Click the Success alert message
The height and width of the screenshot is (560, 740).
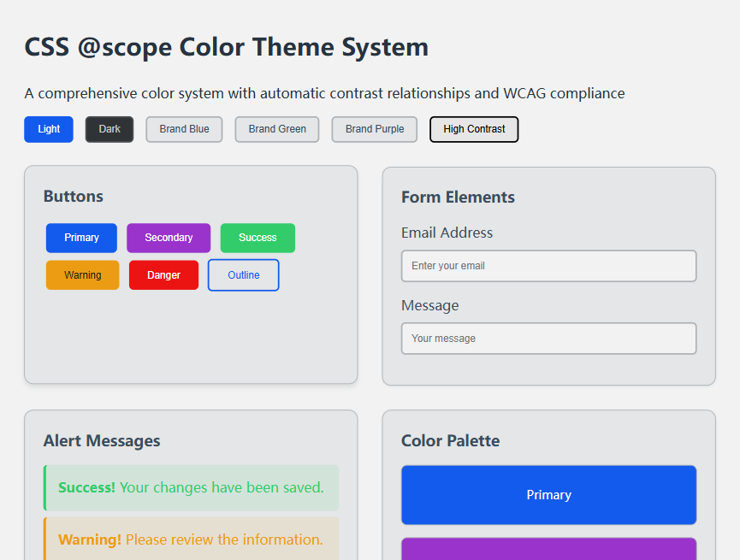point(192,488)
